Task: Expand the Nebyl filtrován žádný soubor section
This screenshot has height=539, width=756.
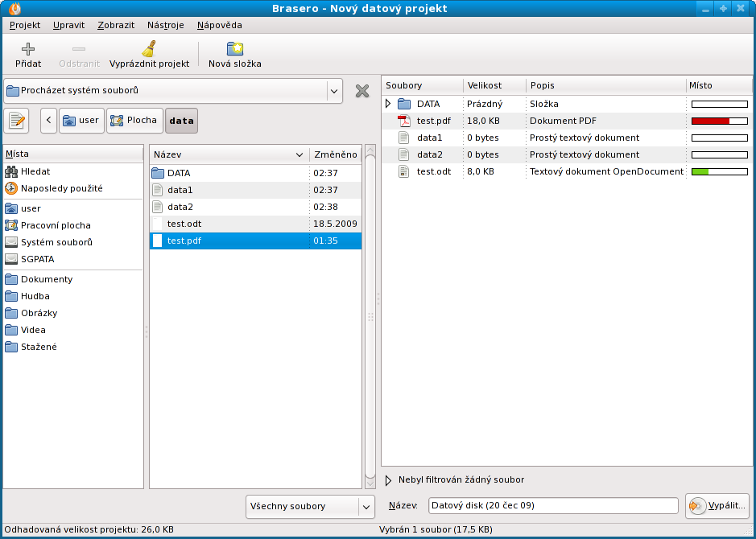Action: 389,480
